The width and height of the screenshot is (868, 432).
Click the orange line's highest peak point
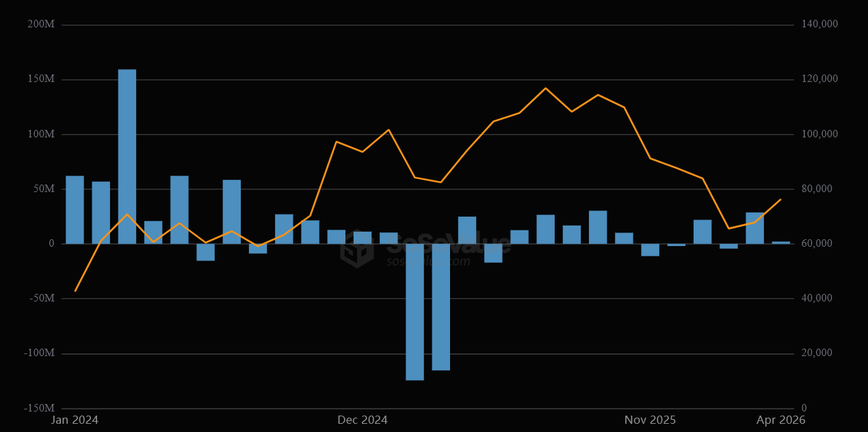[x=545, y=88]
